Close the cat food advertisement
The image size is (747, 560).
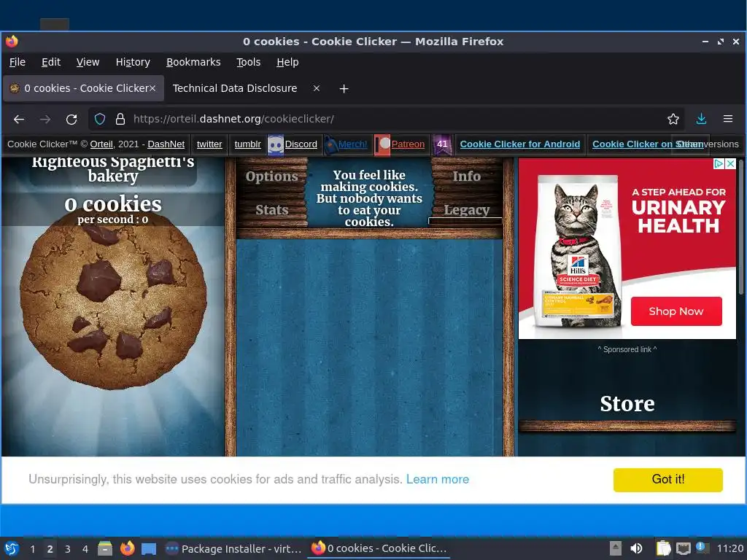730,164
